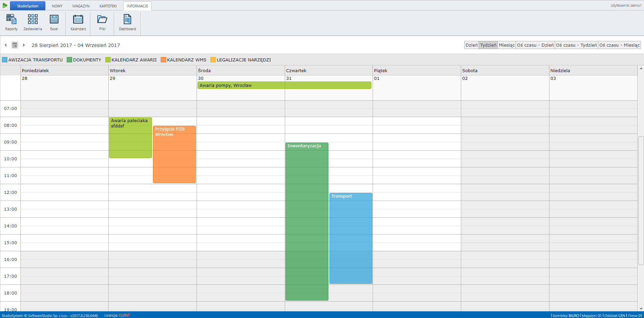644x318 pixels.
Task: Open the Pliki folder icon
Action: pos(102,22)
